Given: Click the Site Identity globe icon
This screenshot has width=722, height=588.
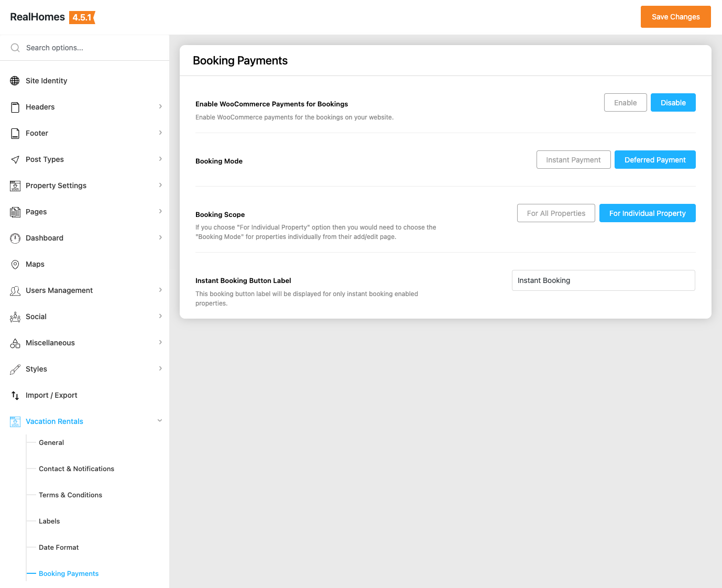Looking at the screenshot, I should click(x=15, y=81).
